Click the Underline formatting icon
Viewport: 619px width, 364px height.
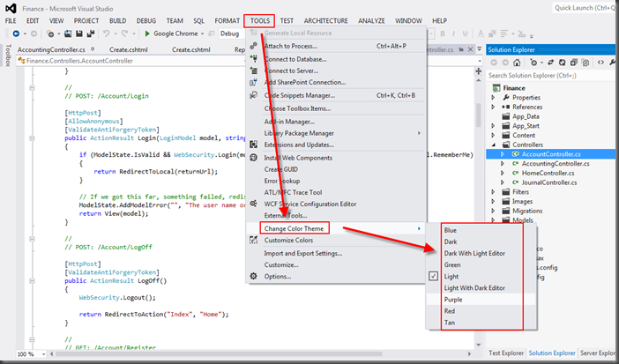pos(465,34)
